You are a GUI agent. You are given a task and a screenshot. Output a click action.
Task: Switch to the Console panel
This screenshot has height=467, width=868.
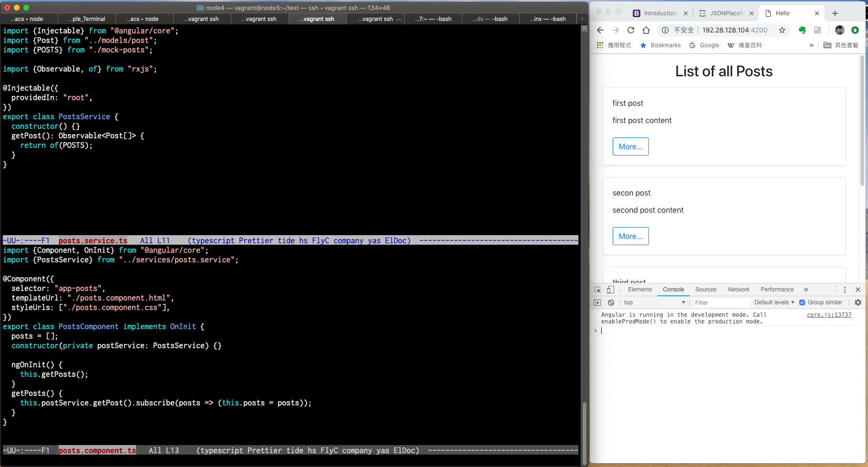(x=673, y=290)
